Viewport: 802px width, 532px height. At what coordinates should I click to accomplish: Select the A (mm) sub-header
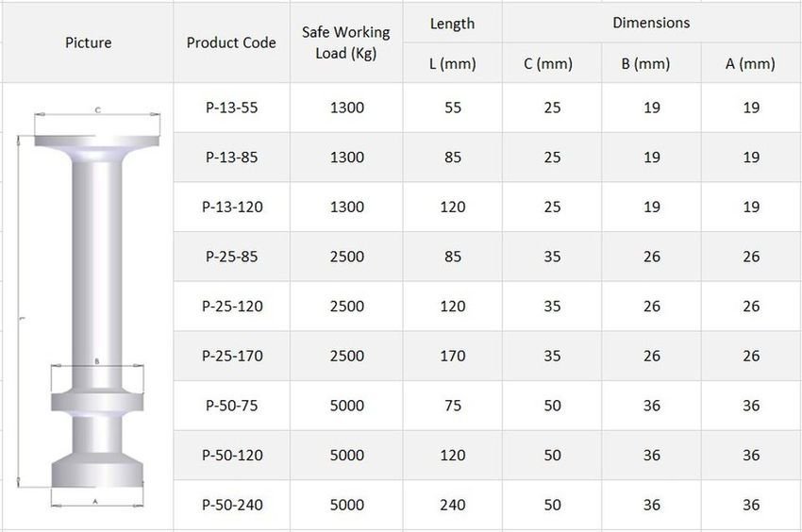point(750,64)
